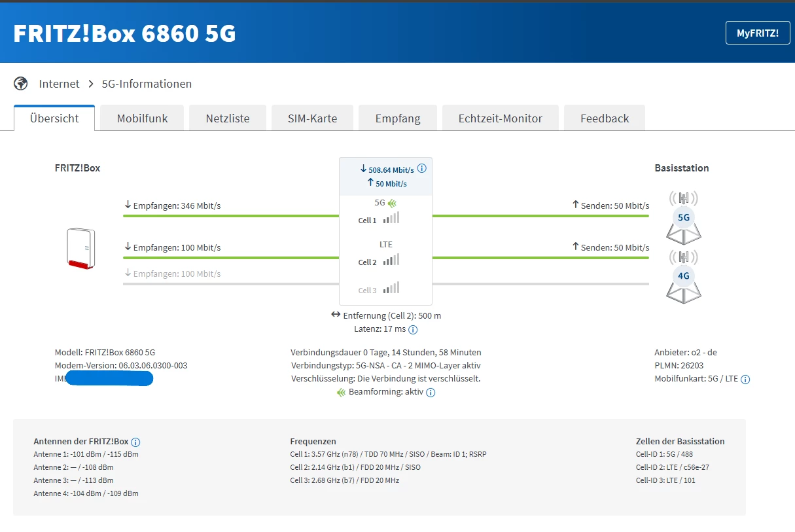This screenshot has height=532, width=795.
Task: Click the globe icon beside Internet
Action: (21, 84)
